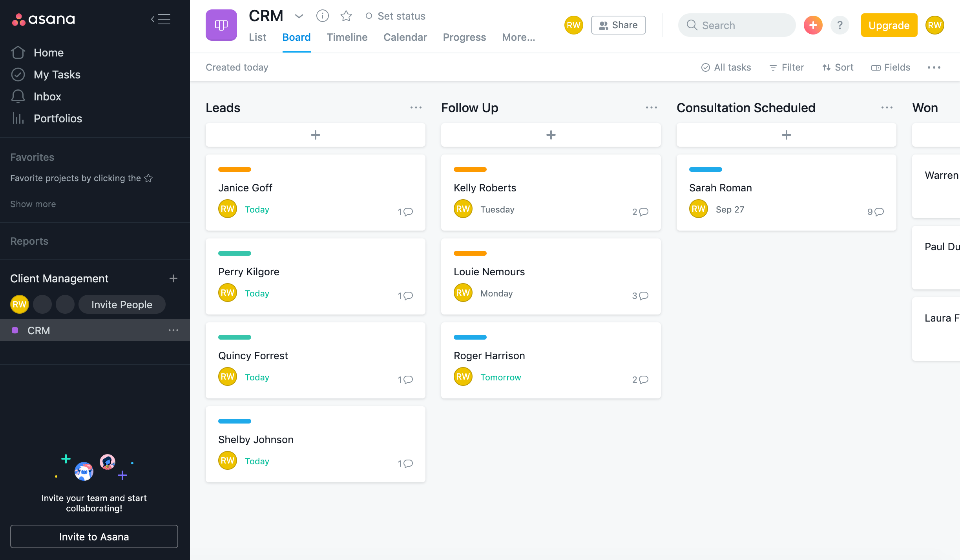Switch to the Timeline tab
Image resolution: width=960 pixels, height=560 pixels.
347,37
